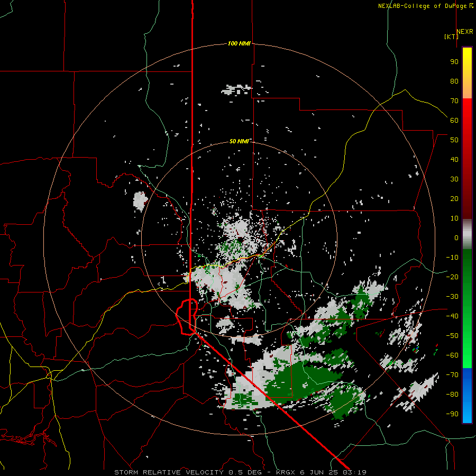
Task: Click the -30 value on the velocity scale
Action: tap(452, 297)
